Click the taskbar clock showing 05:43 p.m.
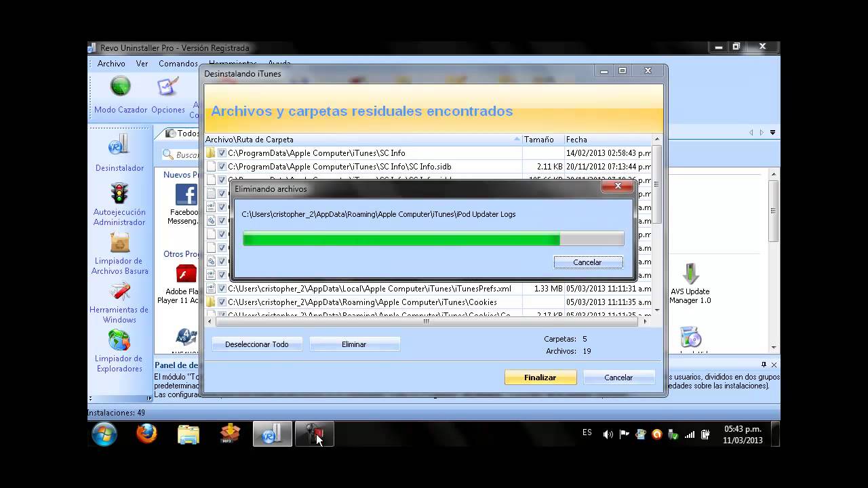Screen dimensions: 868x488 (x=743, y=434)
